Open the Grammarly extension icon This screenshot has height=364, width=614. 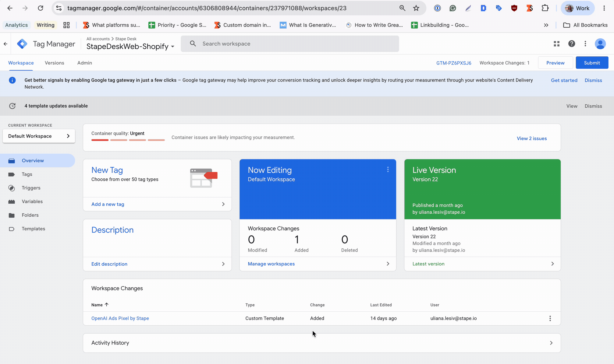pyautogui.click(x=453, y=8)
